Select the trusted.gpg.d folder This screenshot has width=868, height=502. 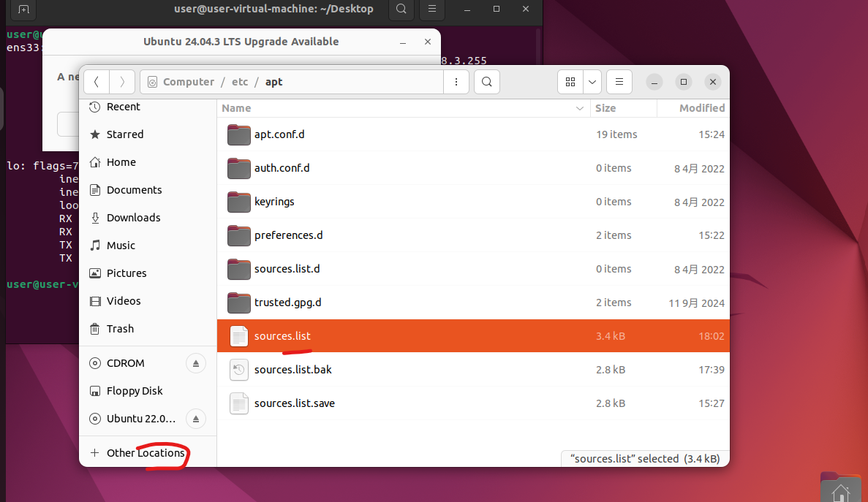[473, 303]
